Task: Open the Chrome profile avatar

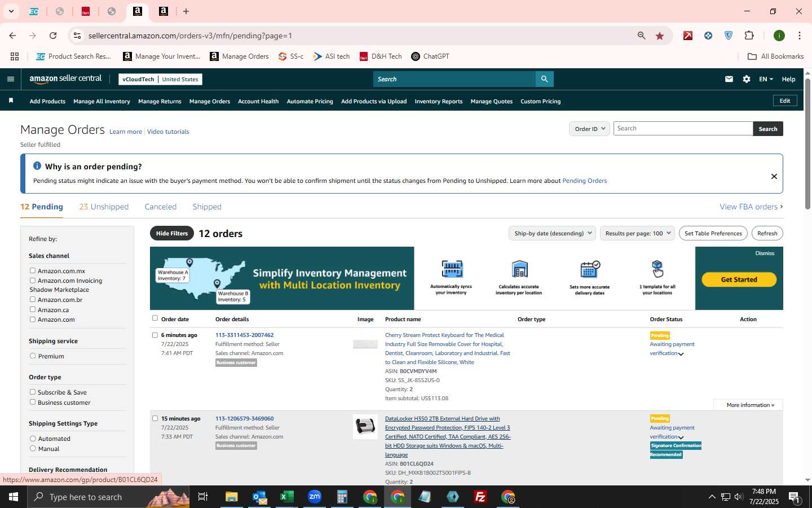Action: click(x=779, y=36)
